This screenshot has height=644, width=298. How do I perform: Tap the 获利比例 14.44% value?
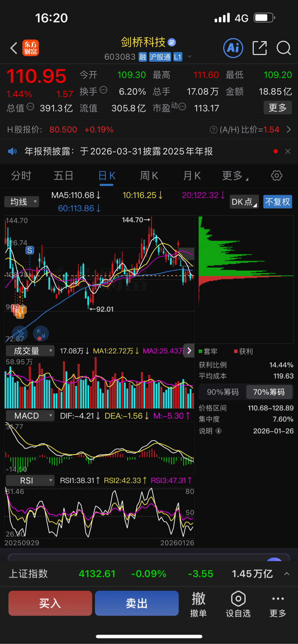tap(281, 365)
